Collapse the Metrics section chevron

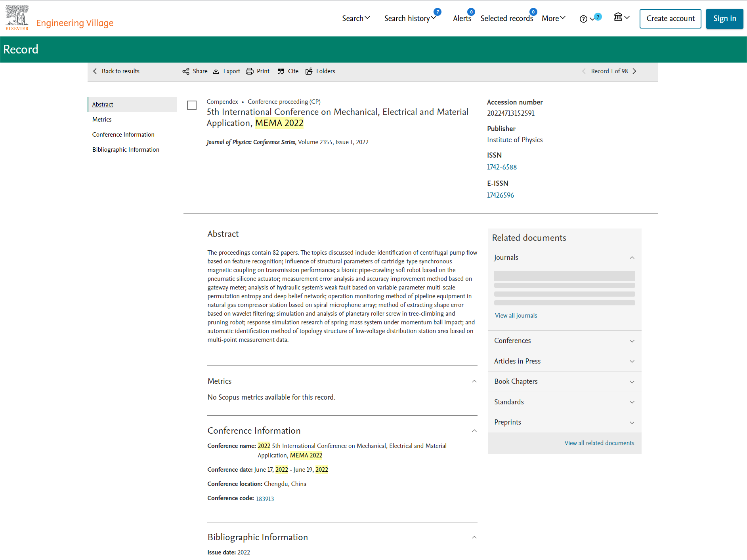coord(474,381)
